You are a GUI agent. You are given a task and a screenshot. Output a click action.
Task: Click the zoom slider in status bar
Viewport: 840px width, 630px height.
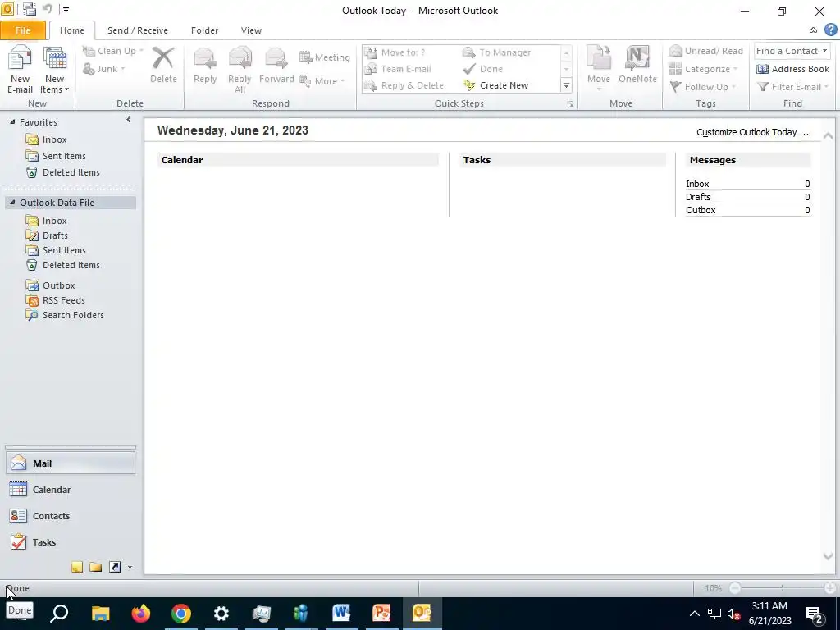(782, 588)
